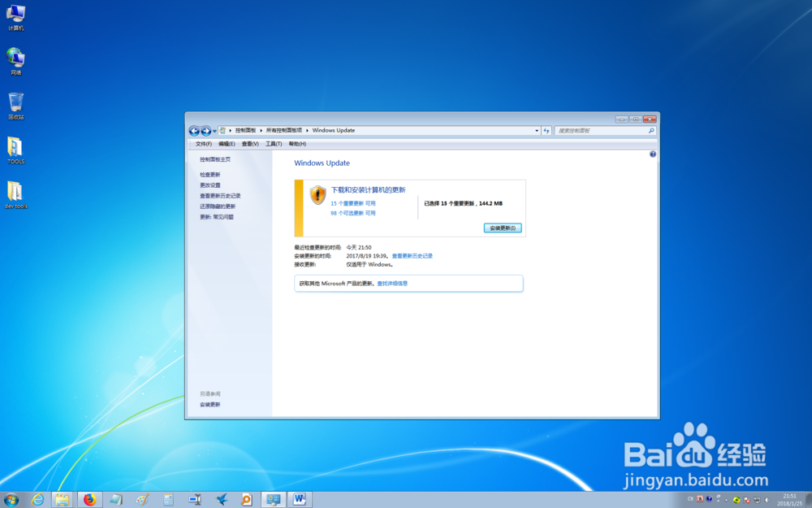Screen dimensions: 812x508
Task: Click the control panel icon in address bar
Action: pyautogui.click(x=222, y=131)
